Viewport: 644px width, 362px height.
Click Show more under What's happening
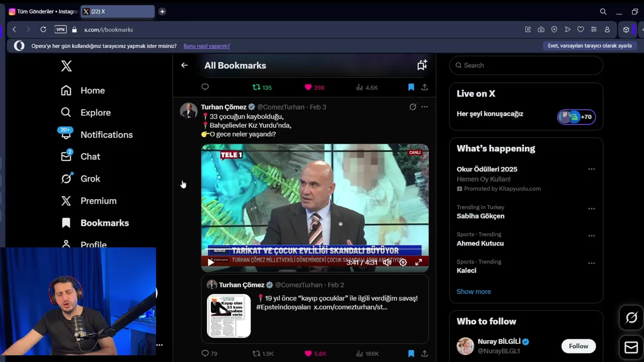point(474,292)
